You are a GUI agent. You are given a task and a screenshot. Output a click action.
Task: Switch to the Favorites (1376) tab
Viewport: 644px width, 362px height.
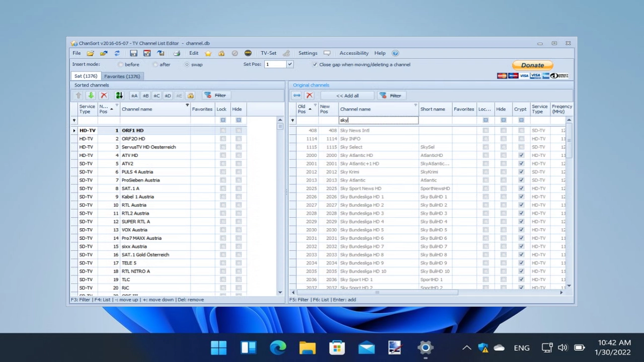click(x=122, y=76)
